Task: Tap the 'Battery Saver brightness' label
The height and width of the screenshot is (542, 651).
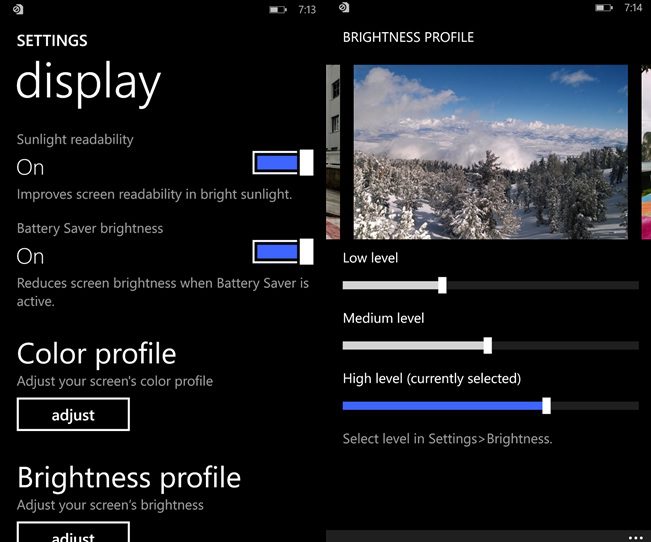Action: 90,228
